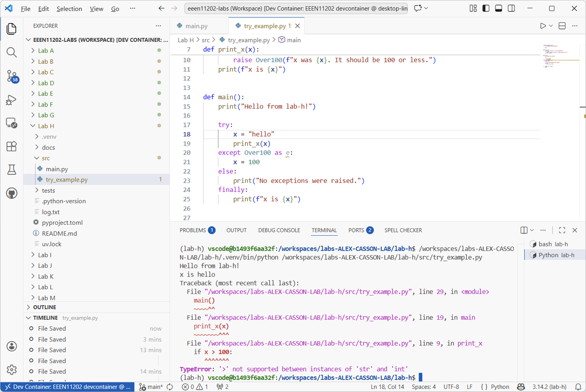Expand the Lab A folder
This screenshot has width=586, height=392.
(x=46, y=51)
